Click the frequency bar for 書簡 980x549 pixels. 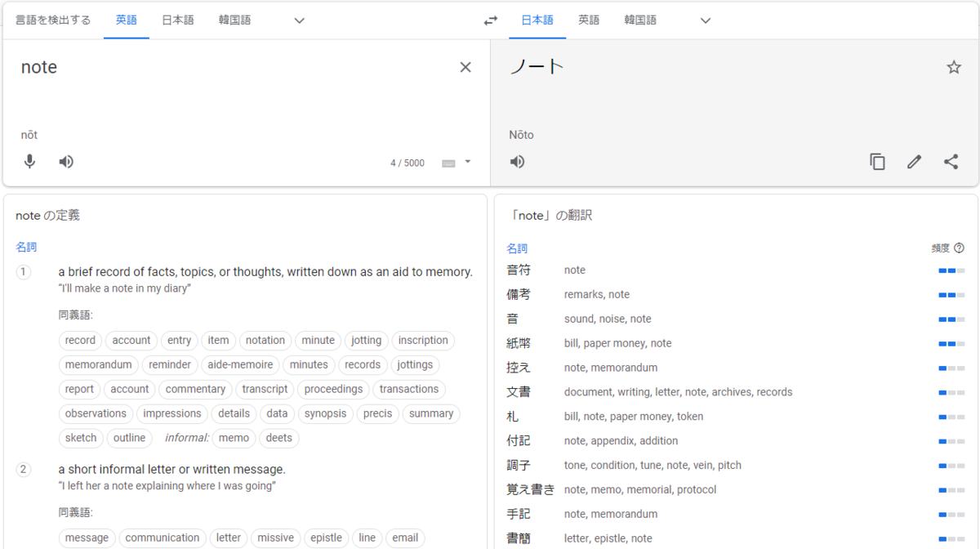pos(951,539)
